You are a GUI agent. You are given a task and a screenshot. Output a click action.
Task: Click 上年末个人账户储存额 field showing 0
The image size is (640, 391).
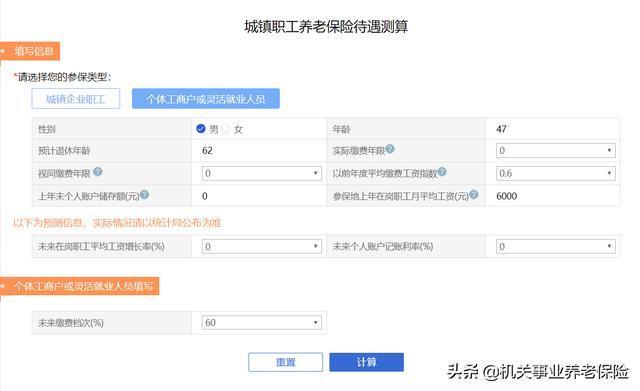click(x=259, y=196)
